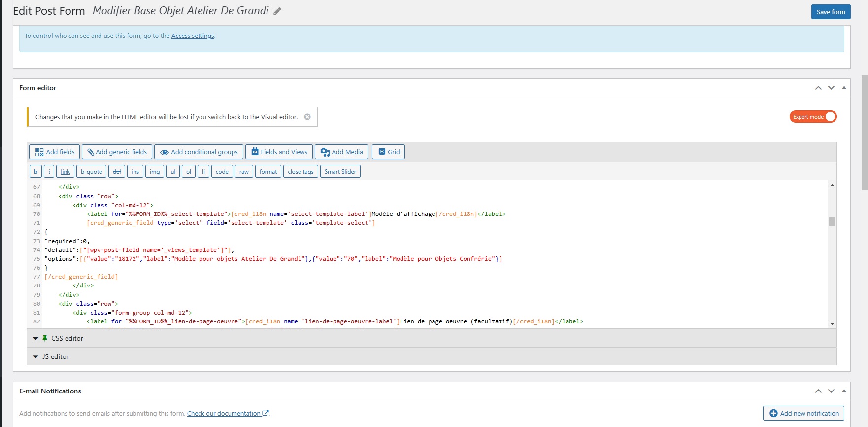The width and height of the screenshot is (868, 427).
Task: Click Add generic fields button
Action: 117,152
